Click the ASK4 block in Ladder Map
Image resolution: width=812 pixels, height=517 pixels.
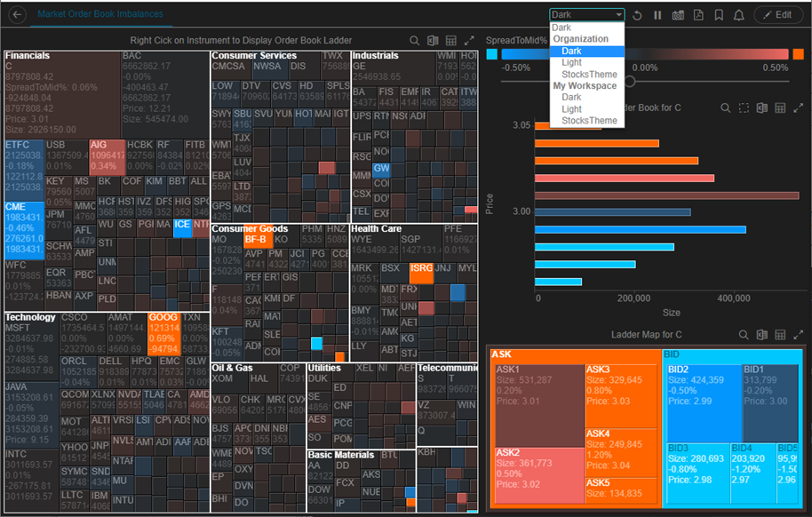621,453
